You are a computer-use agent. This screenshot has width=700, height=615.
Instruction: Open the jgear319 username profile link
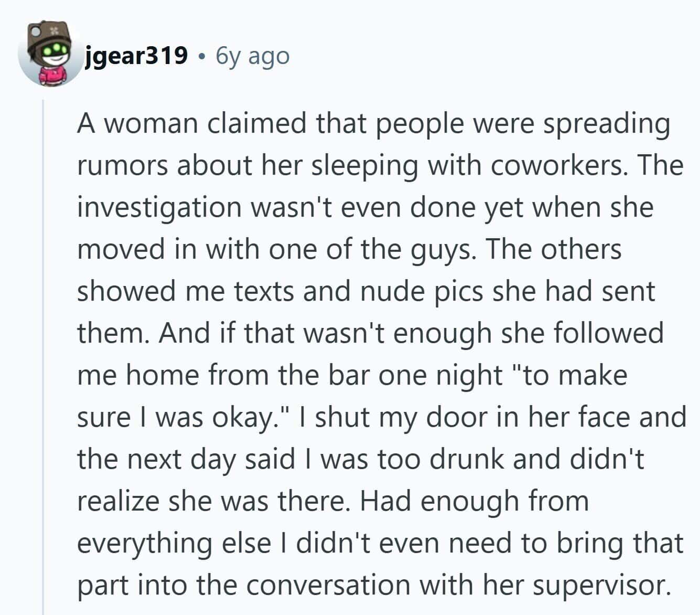(x=136, y=55)
